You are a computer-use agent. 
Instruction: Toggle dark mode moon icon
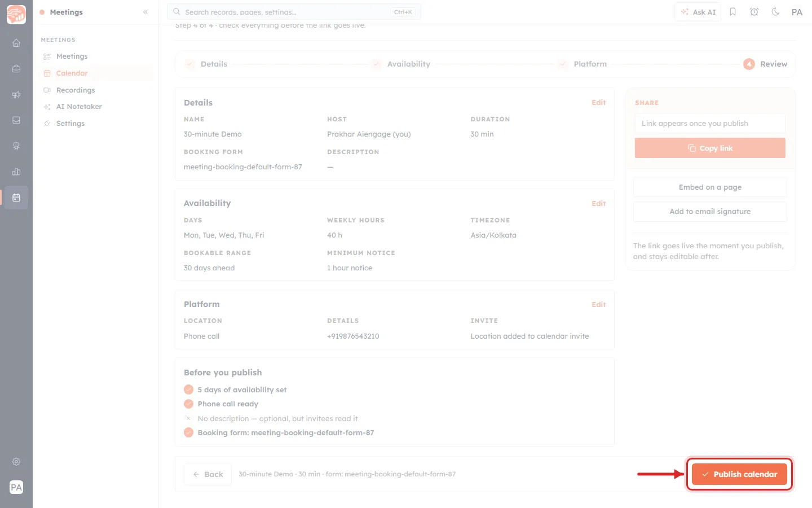[x=776, y=12]
